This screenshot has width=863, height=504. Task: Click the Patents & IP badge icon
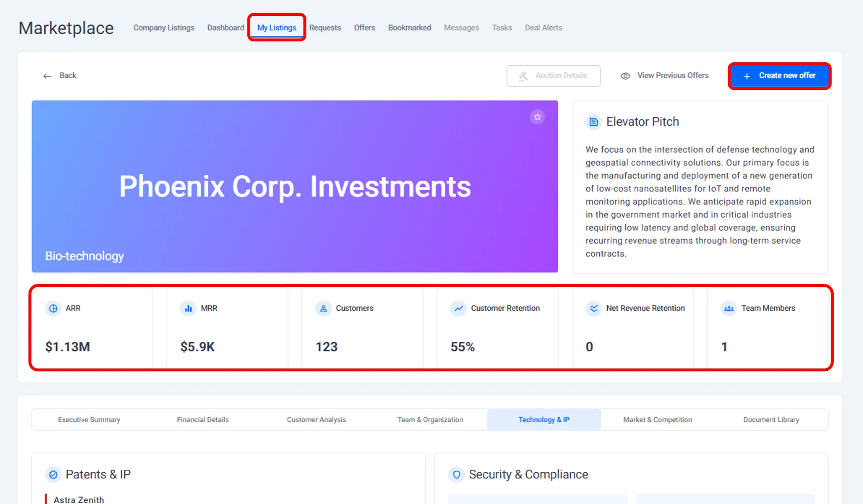[53, 474]
